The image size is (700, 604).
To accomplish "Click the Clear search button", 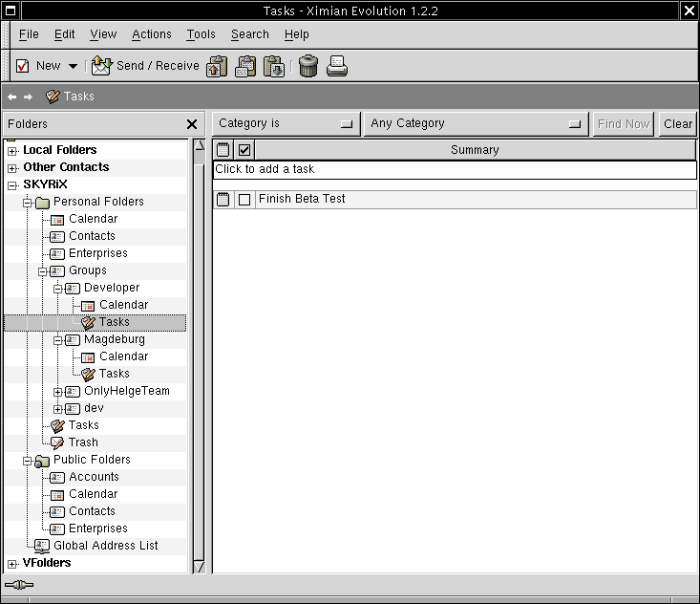I will 678,123.
